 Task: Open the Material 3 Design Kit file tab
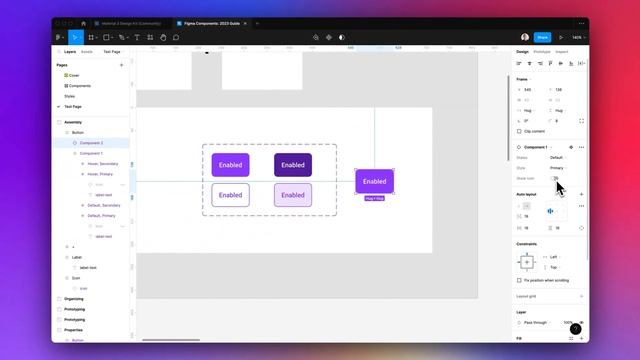[128, 24]
